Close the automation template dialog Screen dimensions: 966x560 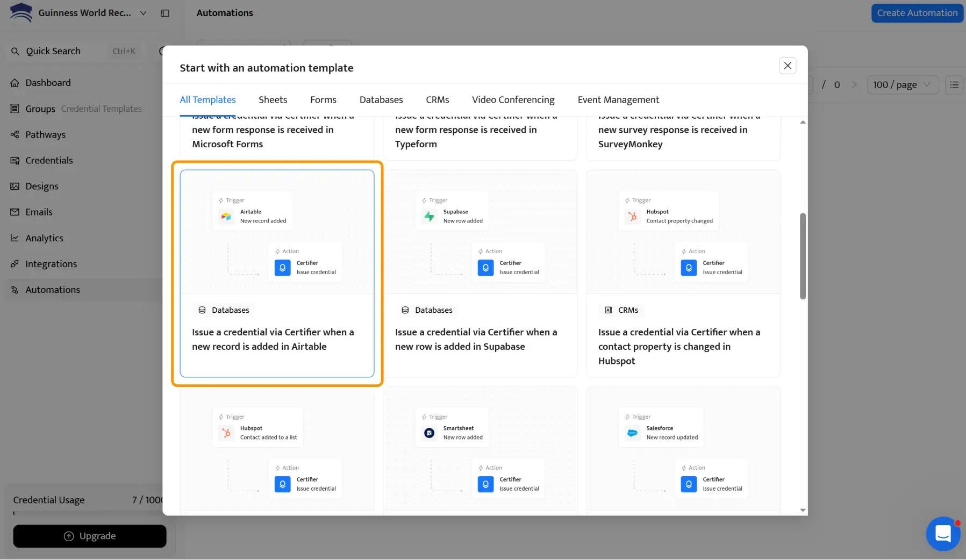click(788, 66)
